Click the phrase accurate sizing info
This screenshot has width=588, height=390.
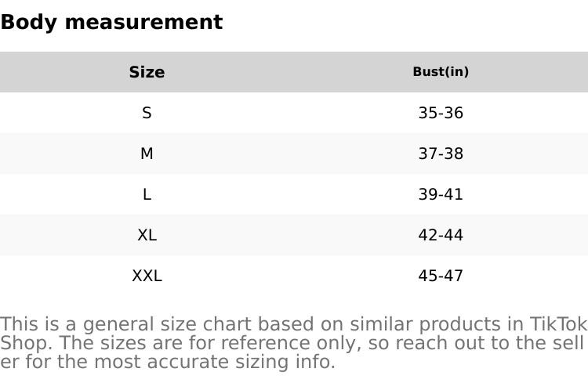pos(252,362)
